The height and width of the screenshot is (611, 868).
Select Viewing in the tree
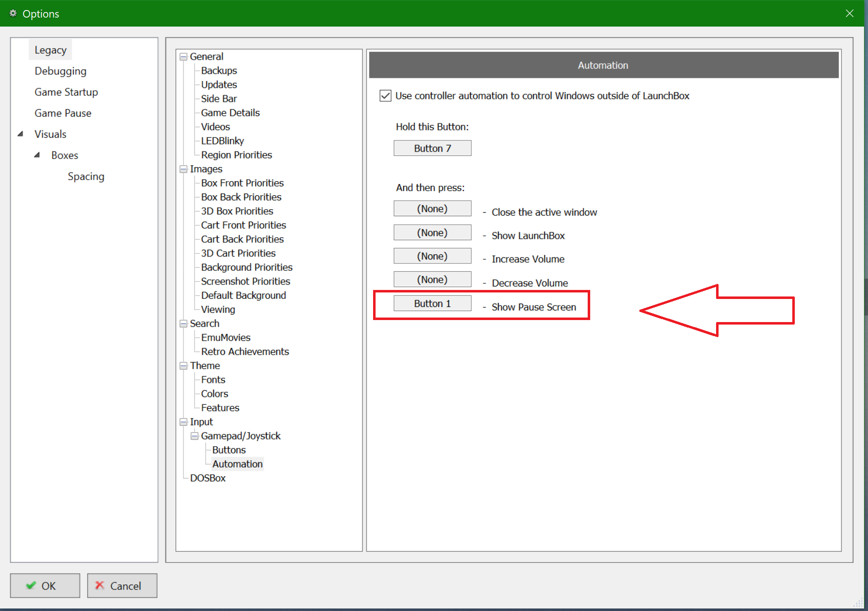tap(218, 310)
